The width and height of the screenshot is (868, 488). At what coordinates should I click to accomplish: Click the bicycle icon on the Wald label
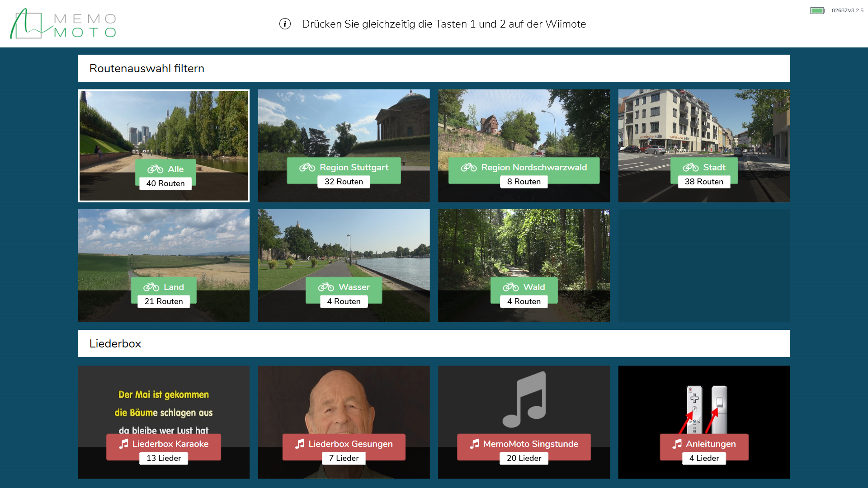511,287
